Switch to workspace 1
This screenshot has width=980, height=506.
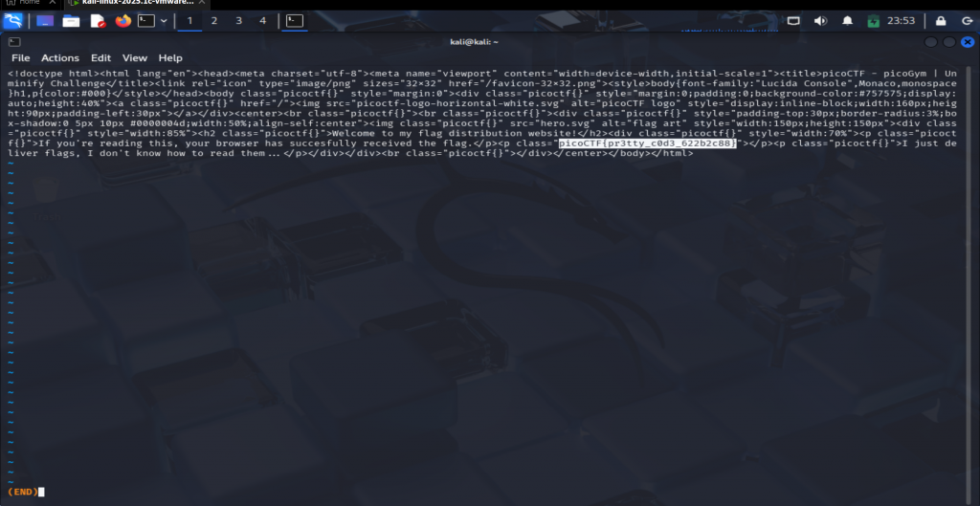pos(190,21)
